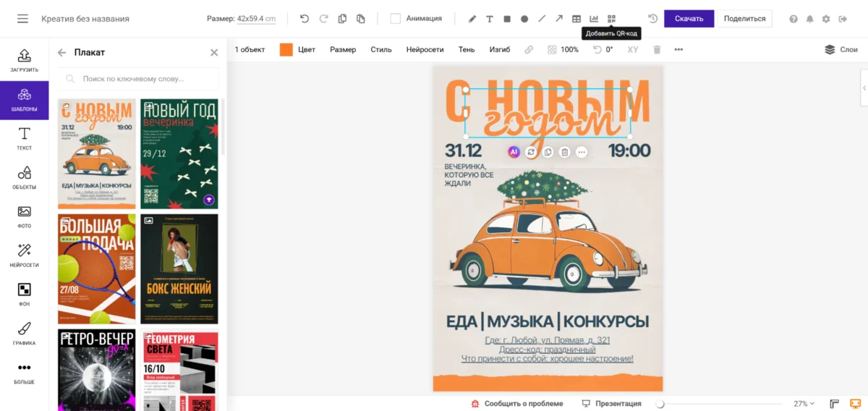Insert a table
Image resolution: width=868 pixels, height=411 pixels.
pos(576,19)
